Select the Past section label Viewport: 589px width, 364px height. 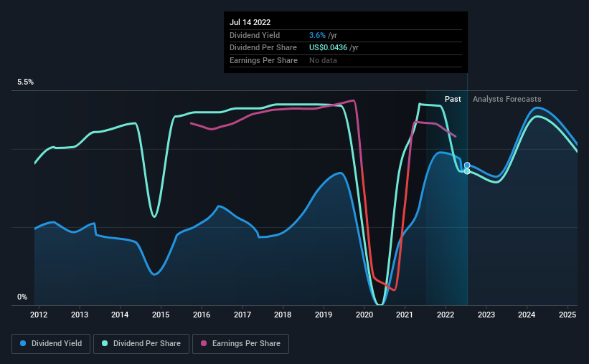(x=453, y=99)
